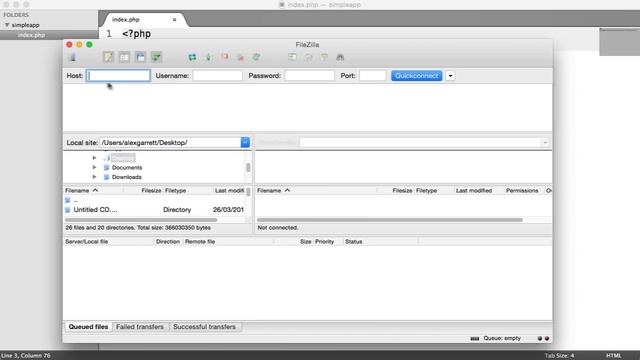Click the Queue: empty status indicator
The height and width of the screenshot is (360, 640).
coord(502,338)
